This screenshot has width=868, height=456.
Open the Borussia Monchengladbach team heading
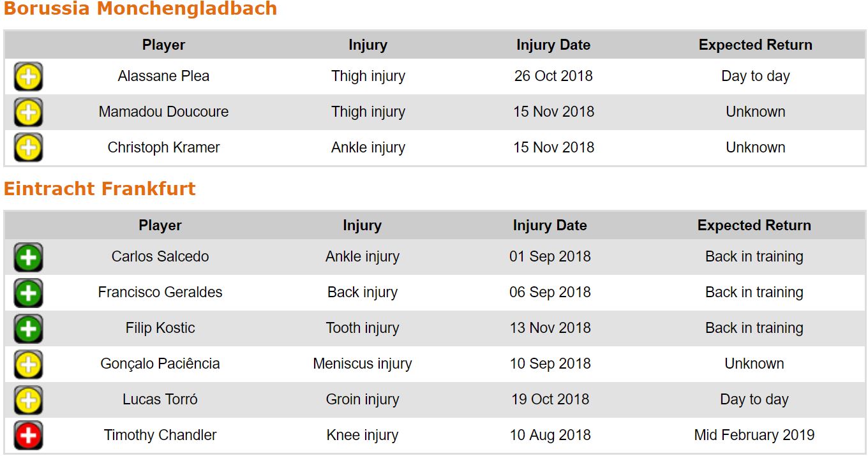[140, 9]
